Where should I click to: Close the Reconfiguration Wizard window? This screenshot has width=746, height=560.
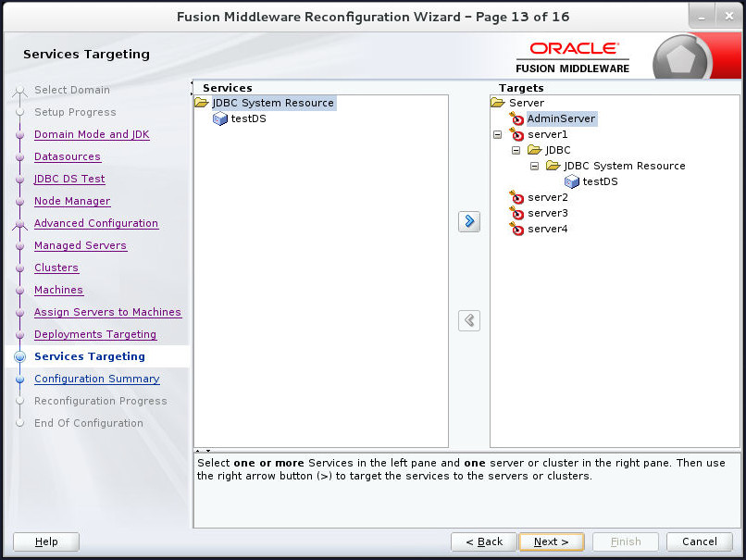728,17
